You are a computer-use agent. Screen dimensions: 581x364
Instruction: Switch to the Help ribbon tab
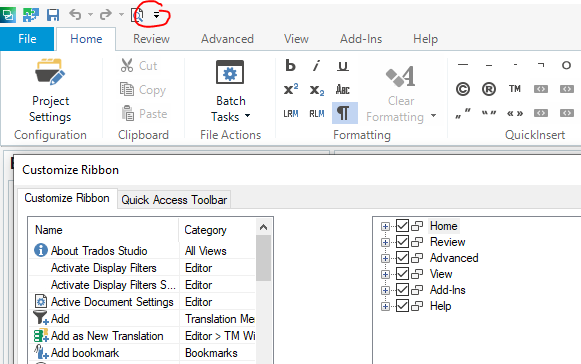[x=425, y=39]
